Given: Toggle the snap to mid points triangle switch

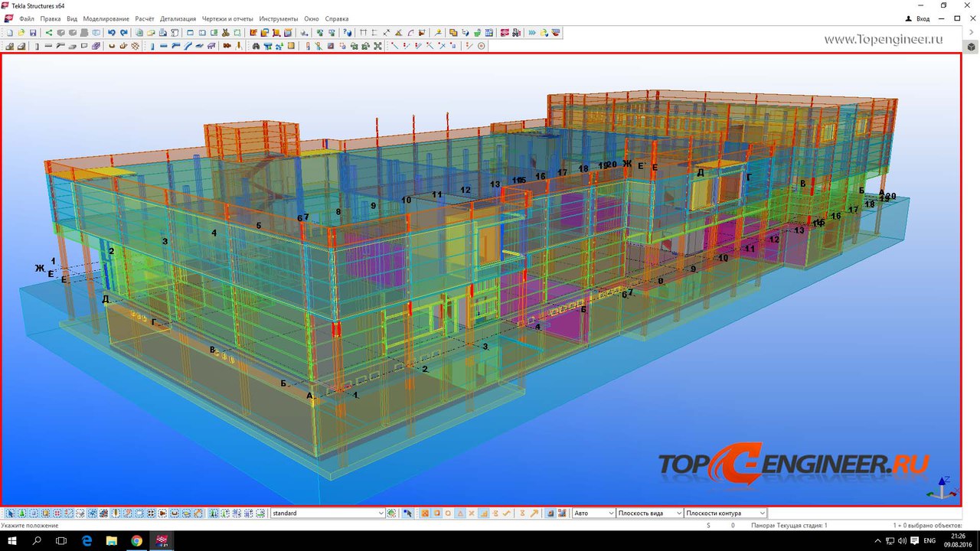Looking at the screenshot, I should click(x=460, y=514).
